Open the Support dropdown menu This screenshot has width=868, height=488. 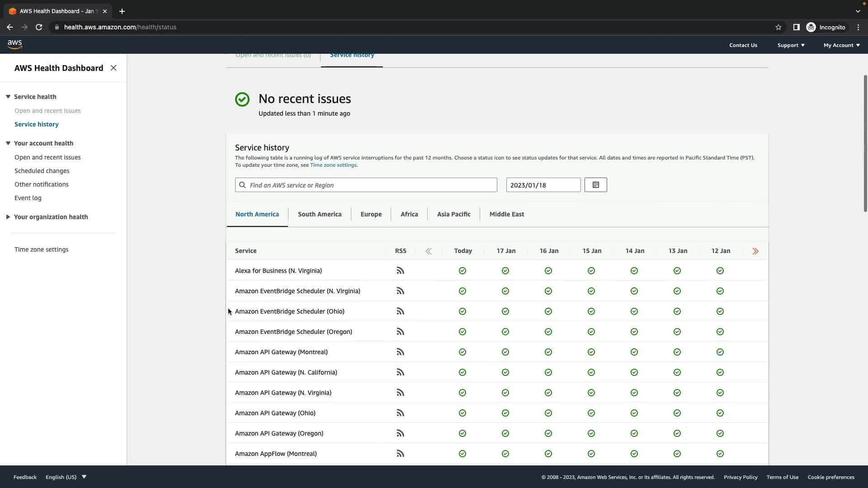pyautogui.click(x=791, y=45)
